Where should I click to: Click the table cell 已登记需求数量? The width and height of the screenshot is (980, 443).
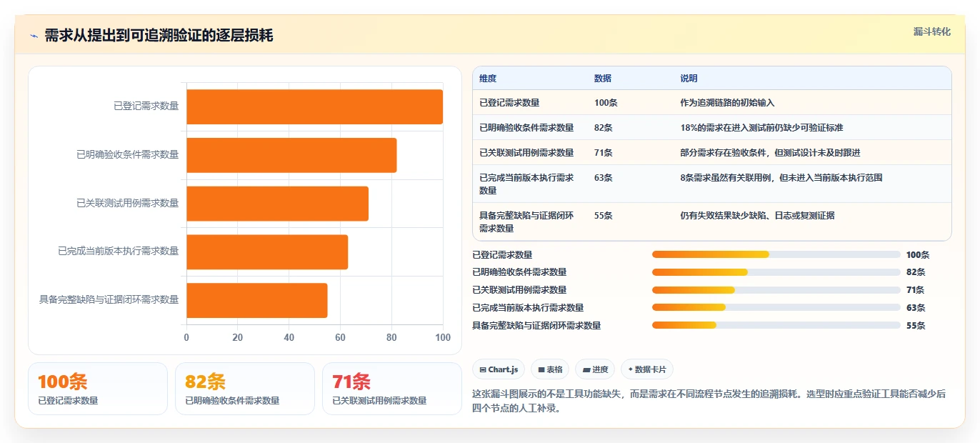pyautogui.click(x=509, y=103)
